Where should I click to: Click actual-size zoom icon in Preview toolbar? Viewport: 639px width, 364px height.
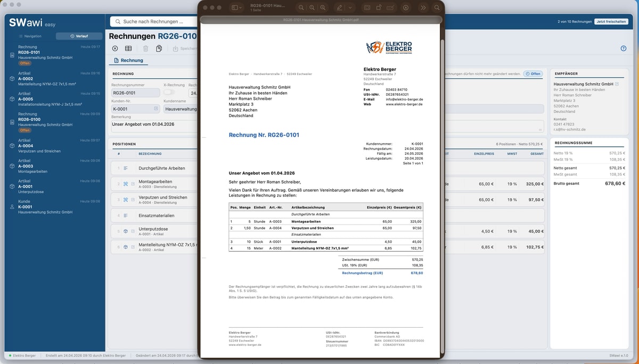pos(312,8)
